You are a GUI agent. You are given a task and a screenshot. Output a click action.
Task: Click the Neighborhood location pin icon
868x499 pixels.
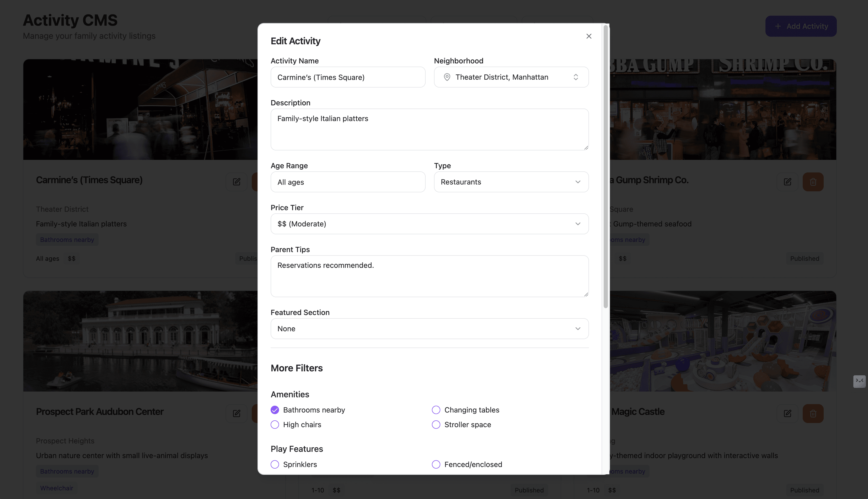pyautogui.click(x=447, y=77)
